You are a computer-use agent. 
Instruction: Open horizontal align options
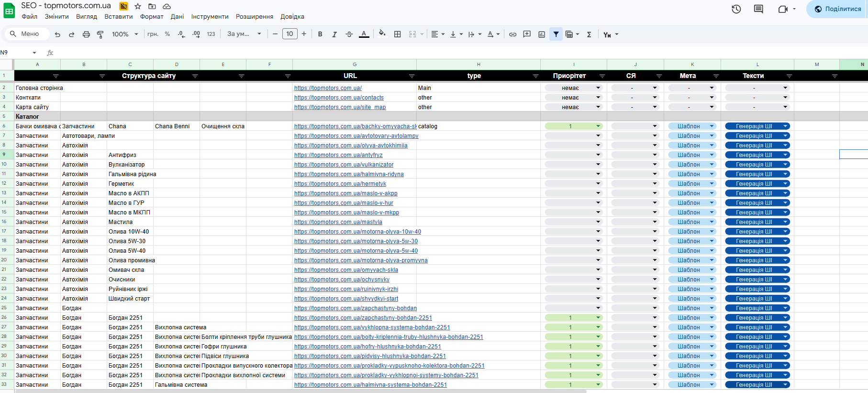(438, 34)
